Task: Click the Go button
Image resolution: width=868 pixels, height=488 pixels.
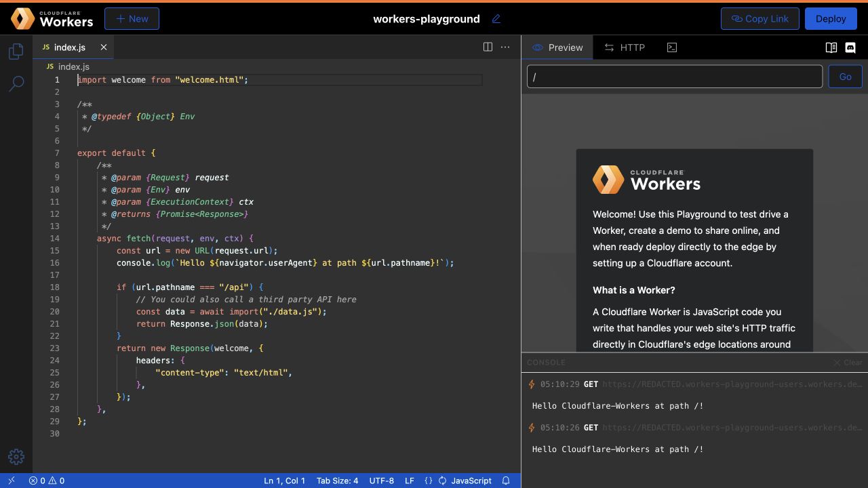Action: point(845,77)
